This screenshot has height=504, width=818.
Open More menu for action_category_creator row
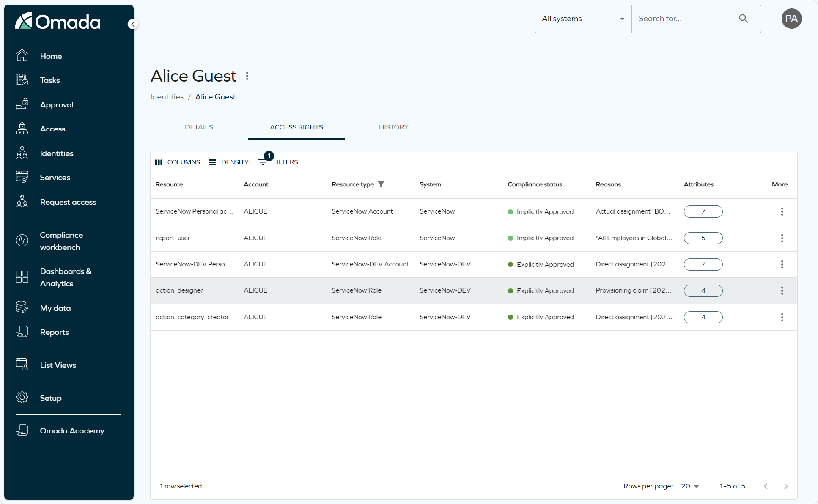pos(782,317)
